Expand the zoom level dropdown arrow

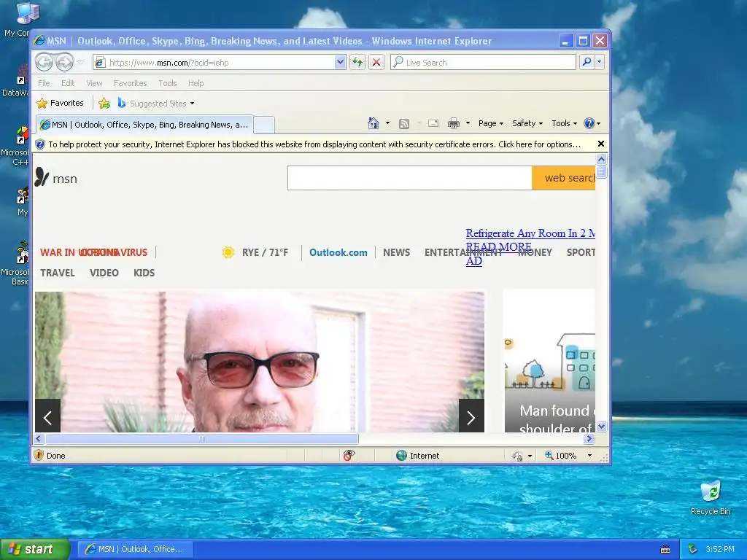point(589,456)
